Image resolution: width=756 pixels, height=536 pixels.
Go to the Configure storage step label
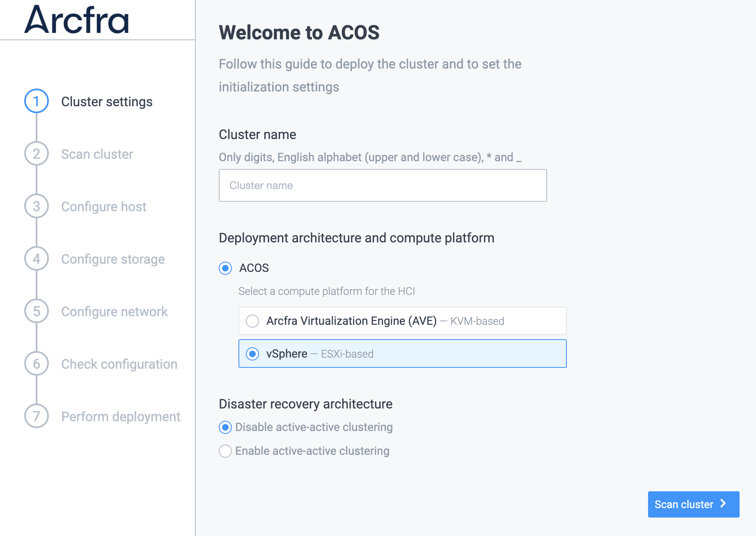coord(113,259)
